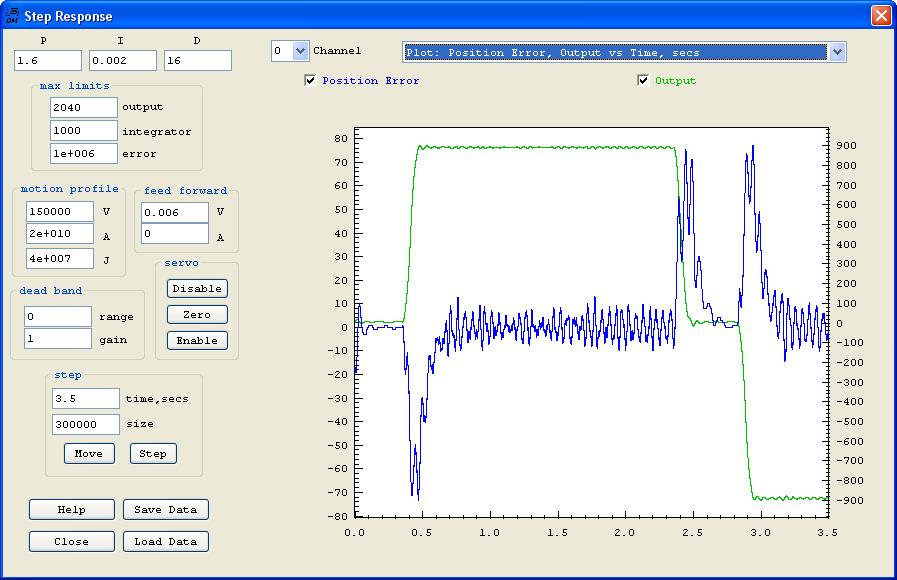The width and height of the screenshot is (897, 580).
Task: Open Help
Action: click(x=71, y=510)
